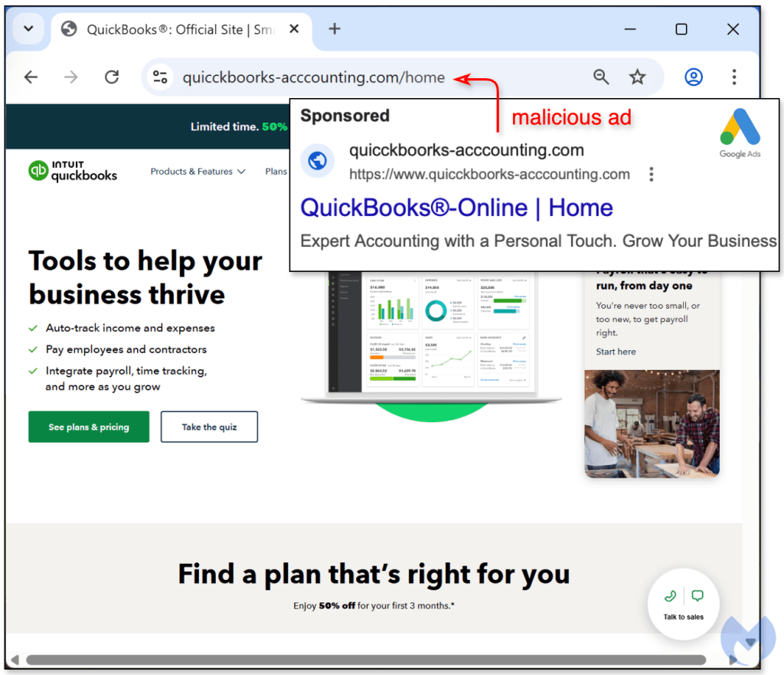Screen dimensions: 784x675
Task: Open the tab search dropdown arrow
Action: 28,28
